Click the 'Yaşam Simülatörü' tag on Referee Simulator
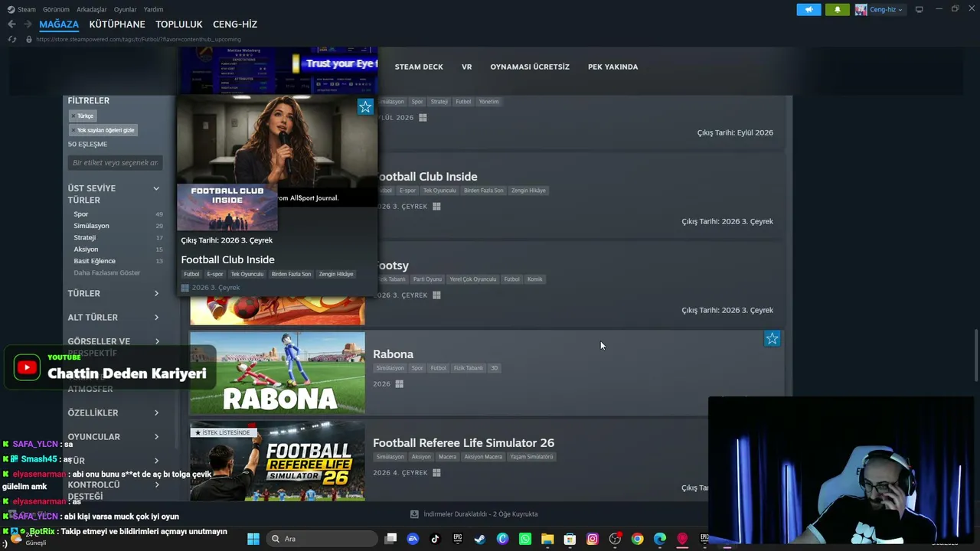The height and width of the screenshot is (551, 980). (531, 457)
